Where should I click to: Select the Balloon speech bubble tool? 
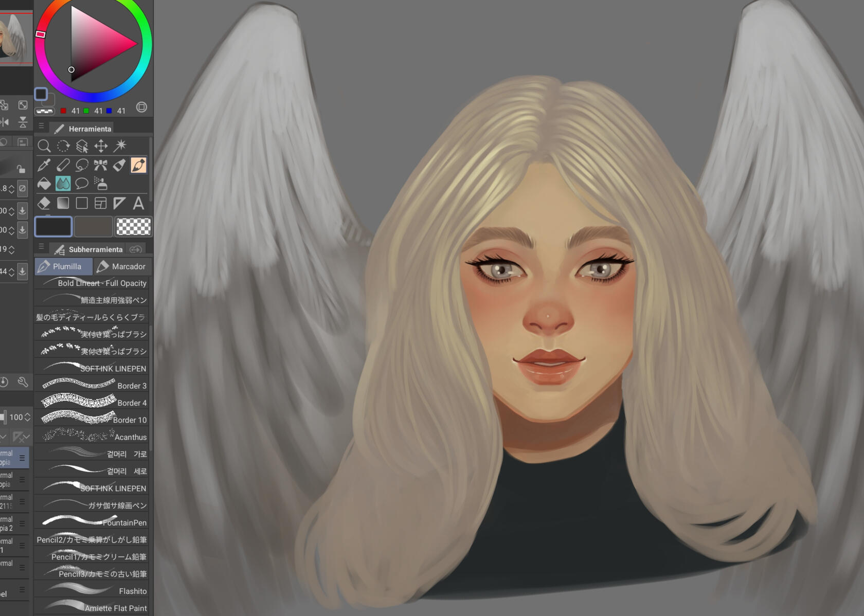coord(82,184)
